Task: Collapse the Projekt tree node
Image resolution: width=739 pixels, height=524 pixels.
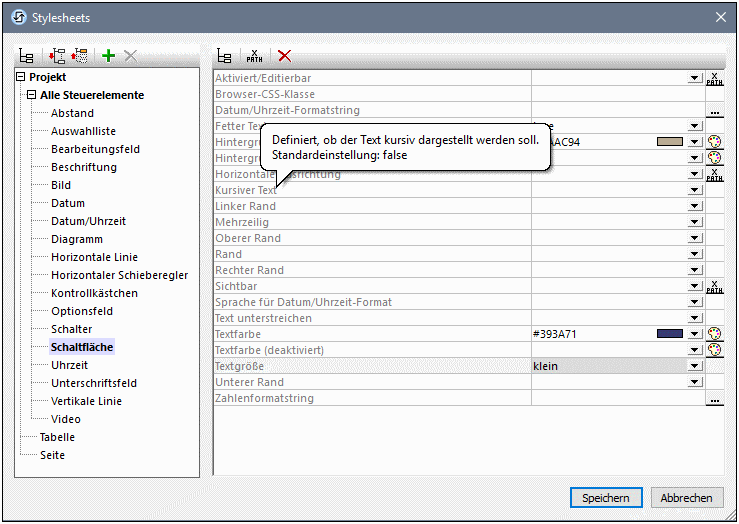Action: click(x=21, y=77)
